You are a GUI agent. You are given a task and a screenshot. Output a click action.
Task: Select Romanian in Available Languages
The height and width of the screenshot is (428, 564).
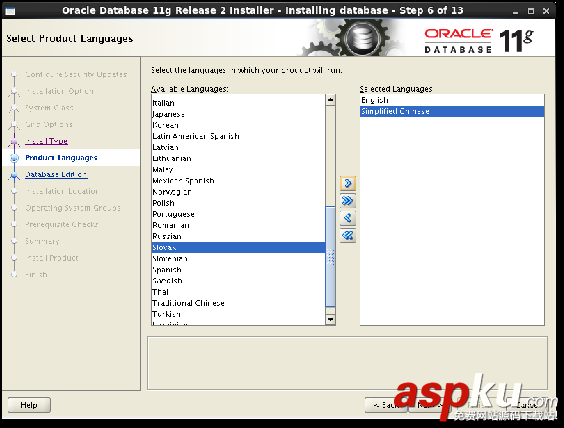[238, 225]
